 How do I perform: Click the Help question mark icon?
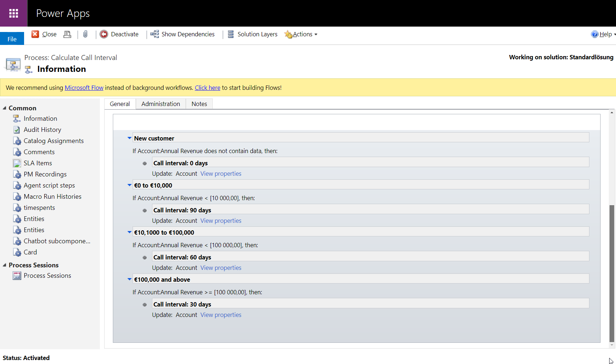pos(594,34)
